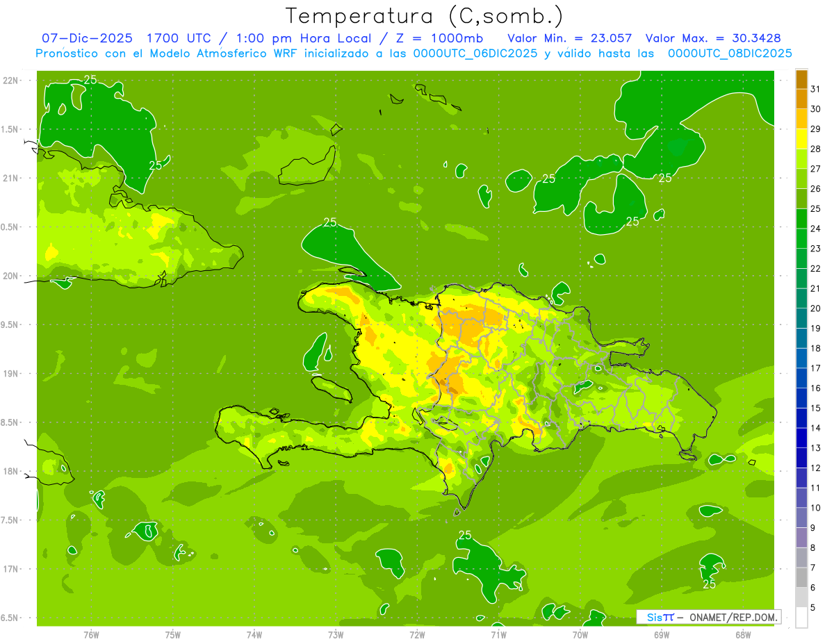The width and height of the screenshot is (834, 644).
Task: Click the 70W longitude axis label
Action: (x=580, y=634)
